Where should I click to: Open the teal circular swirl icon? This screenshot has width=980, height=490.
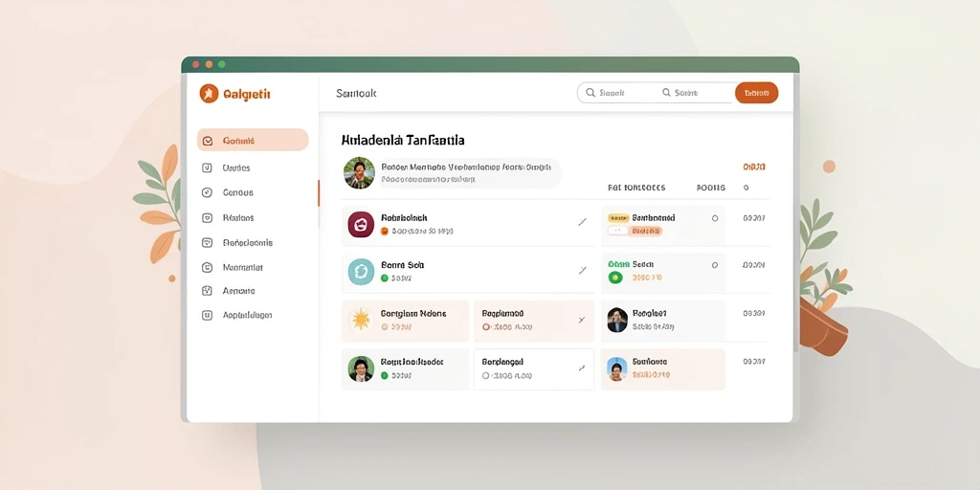coord(361,272)
